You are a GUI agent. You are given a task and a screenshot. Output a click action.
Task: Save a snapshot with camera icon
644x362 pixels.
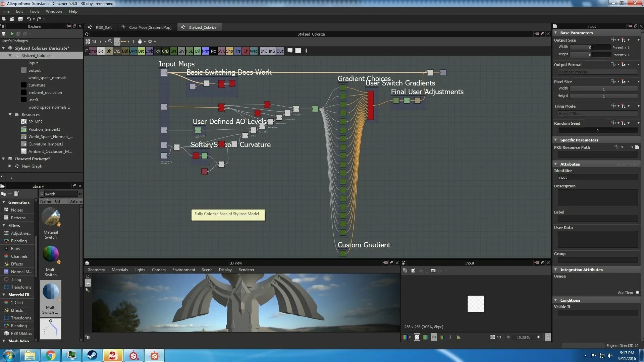coord(433,271)
